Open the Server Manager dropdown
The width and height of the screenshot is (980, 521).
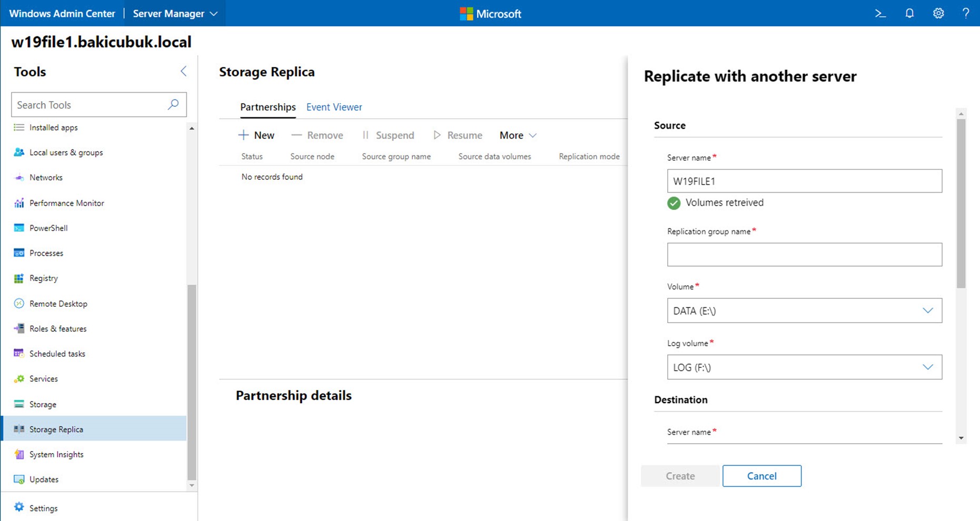pos(175,14)
